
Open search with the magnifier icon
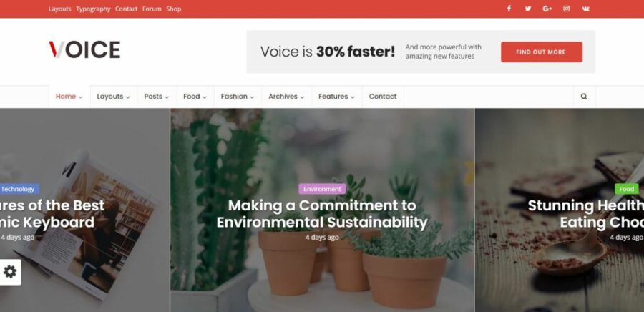584,97
